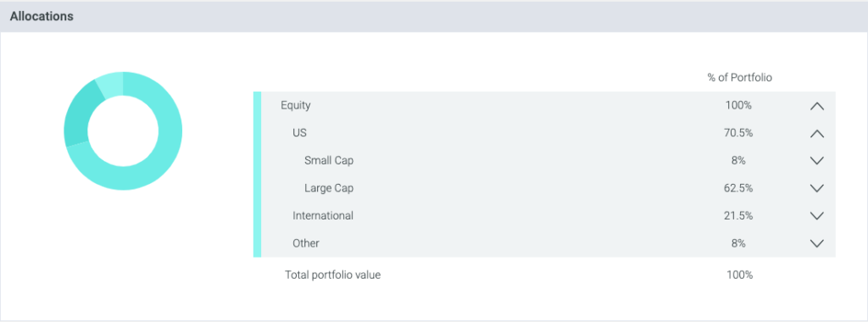868x322 pixels.
Task: Collapse the Equity row chevron
Action: tap(816, 106)
